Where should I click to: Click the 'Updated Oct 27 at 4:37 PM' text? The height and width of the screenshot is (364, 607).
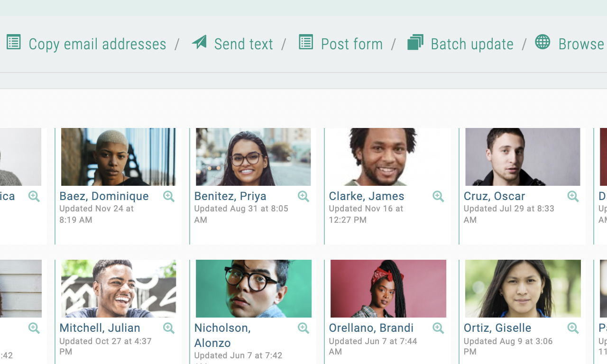(105, 346)
